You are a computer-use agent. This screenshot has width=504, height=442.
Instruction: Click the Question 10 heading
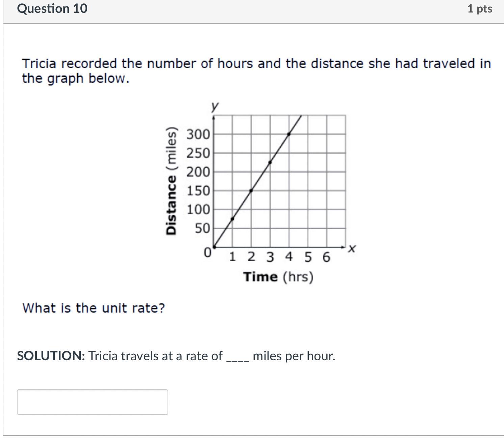point(52,8)
